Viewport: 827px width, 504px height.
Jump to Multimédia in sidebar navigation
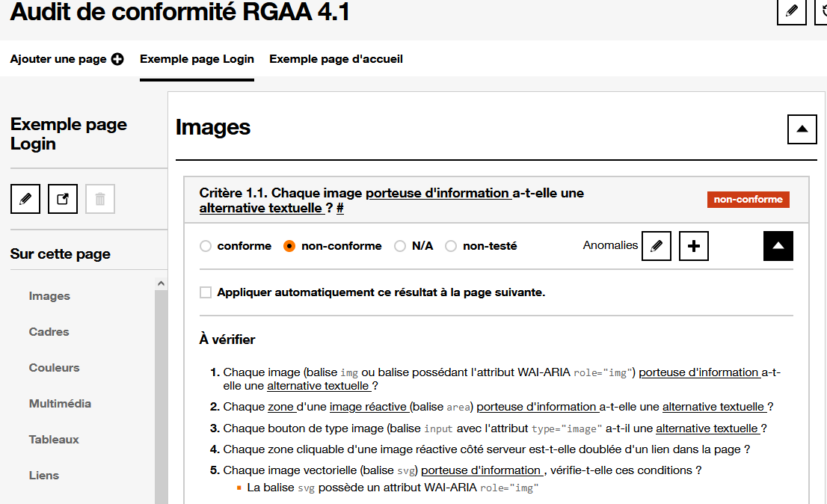click(x=60, y=404)
